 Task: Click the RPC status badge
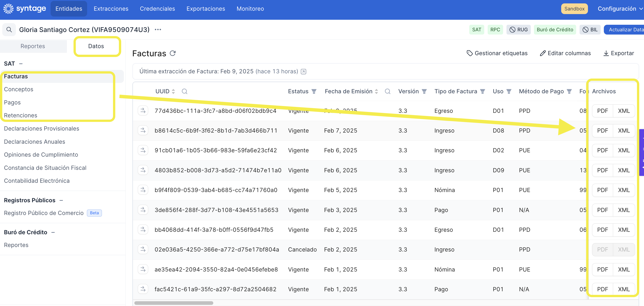tap(495, 30)
